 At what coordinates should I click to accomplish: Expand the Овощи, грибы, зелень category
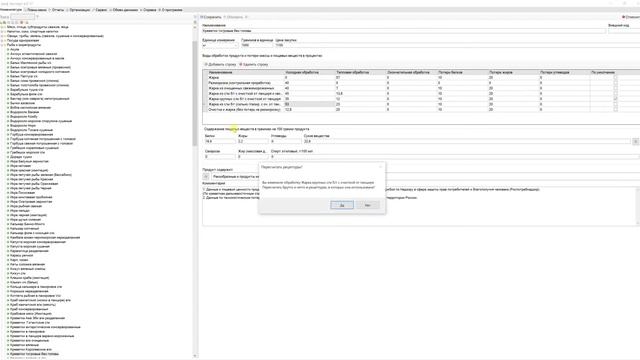coord(2,36)
